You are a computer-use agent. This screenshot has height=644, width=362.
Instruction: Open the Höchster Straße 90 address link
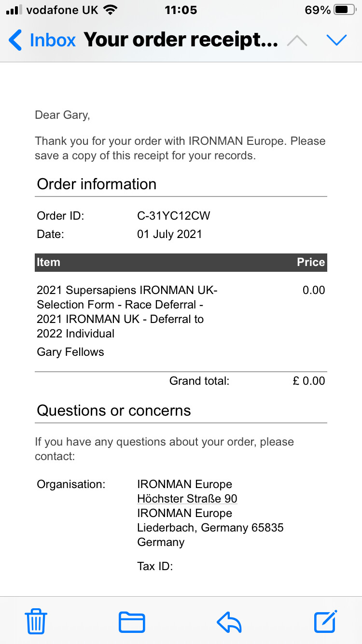187,499
